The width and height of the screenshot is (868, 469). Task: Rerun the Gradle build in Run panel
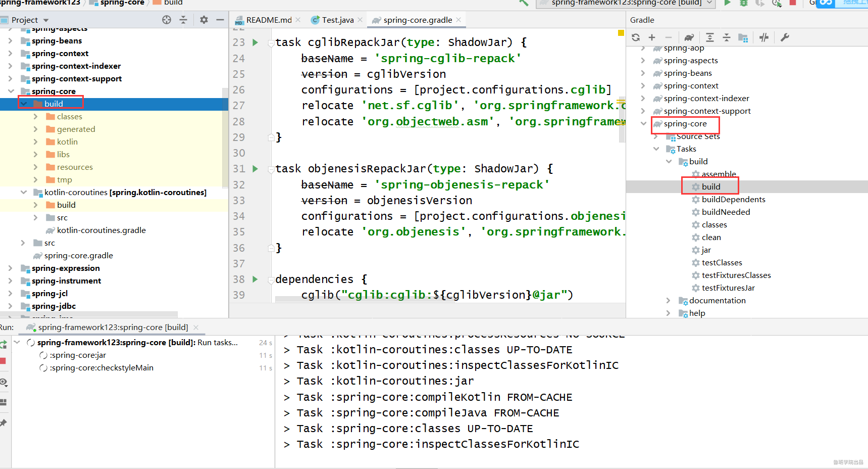pyautogui.click(x=4, y=345)
